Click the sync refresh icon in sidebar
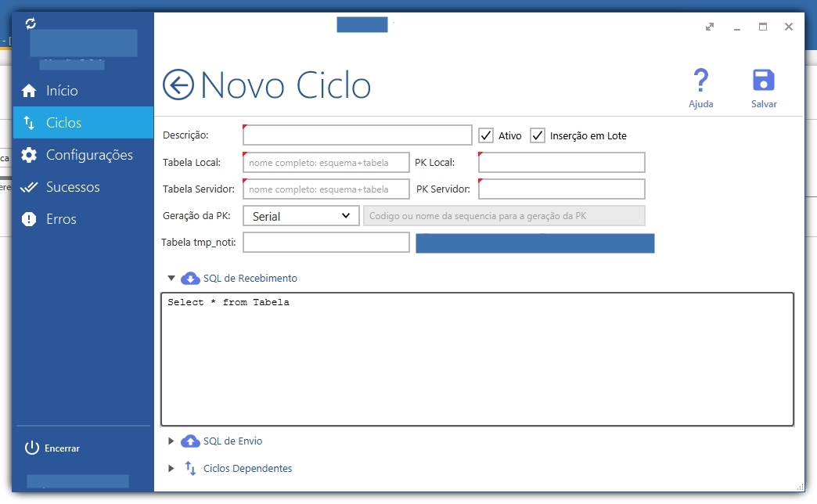Viewport: 817px width, 504px height. pyautogui.click(x=31, y=23)
